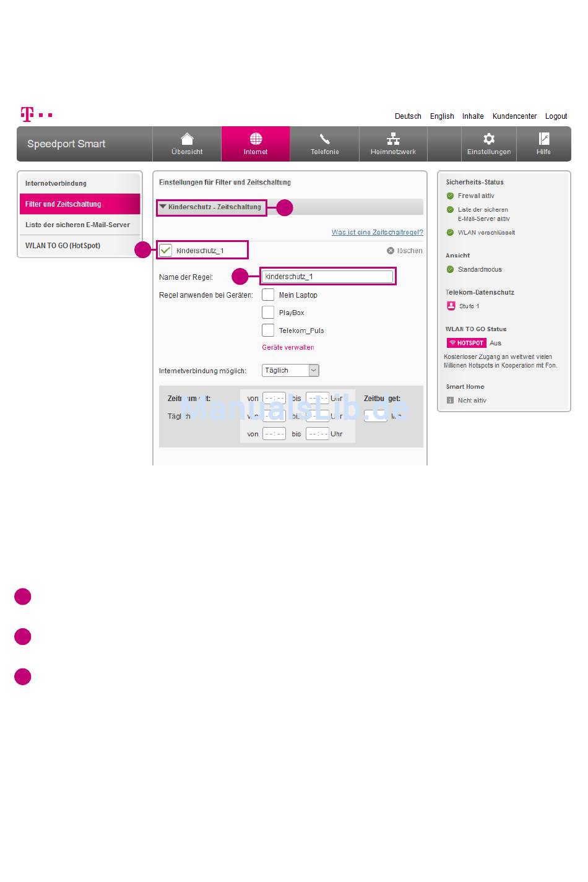588x882 pixels.
Task: Click 'Internetverbindung möglich:' label
Action: coord(202,371)
